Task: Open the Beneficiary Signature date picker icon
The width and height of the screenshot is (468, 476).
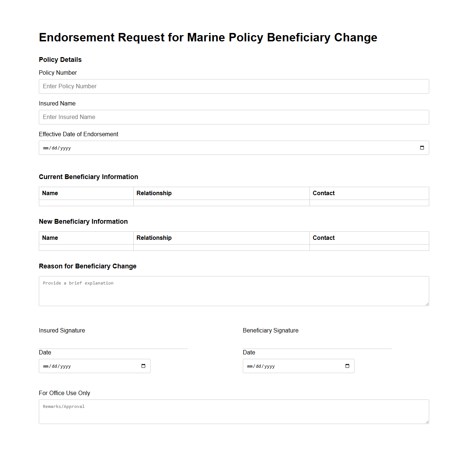Action: (x=347, y=366)
